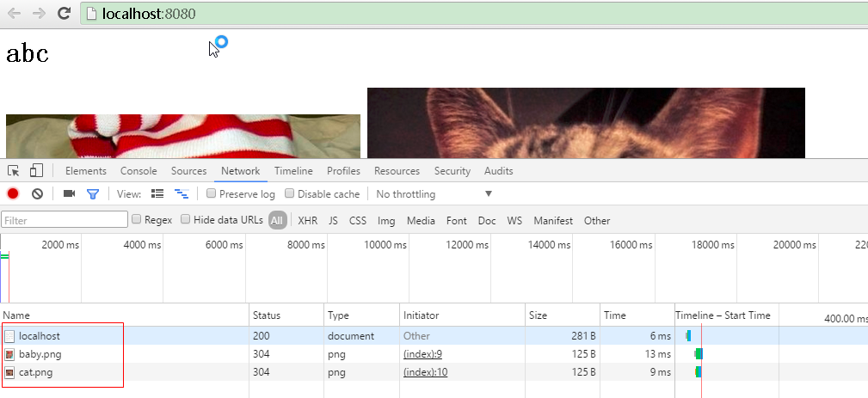Sort by the Status column header
This screenshot has height=398, width=868.
click(286, 315)
